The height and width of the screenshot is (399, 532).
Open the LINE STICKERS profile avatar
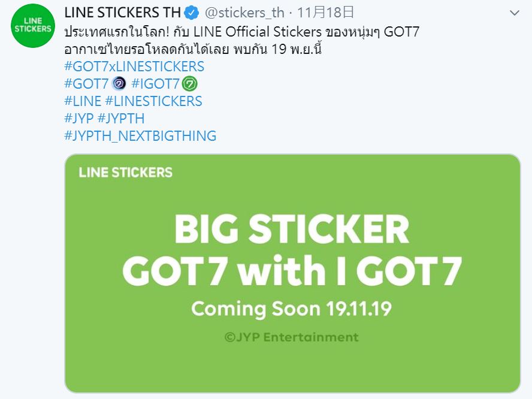(33, 25)
